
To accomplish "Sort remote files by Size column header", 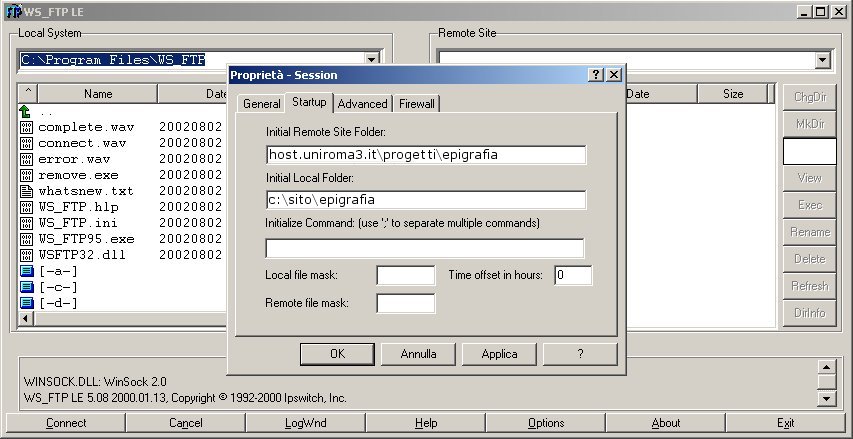I will pyautogui.click(x=733, y=94).
